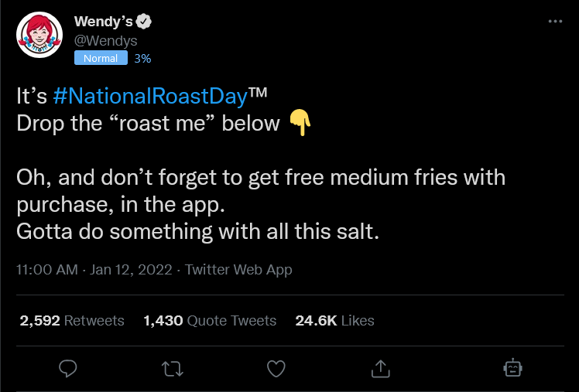Click the pointing-down hand emoji
Image resolution: width=579 pixels, height=392 pixels.
(x=299, y=123)
